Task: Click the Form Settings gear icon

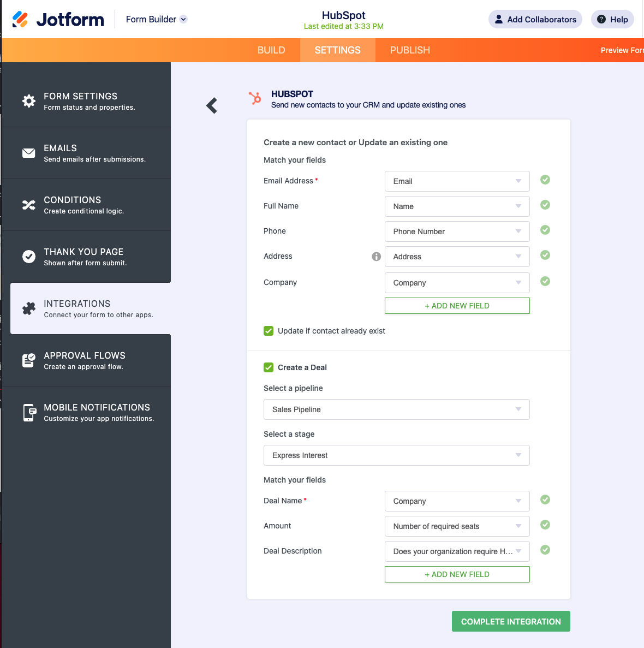Action: [29, 101]
